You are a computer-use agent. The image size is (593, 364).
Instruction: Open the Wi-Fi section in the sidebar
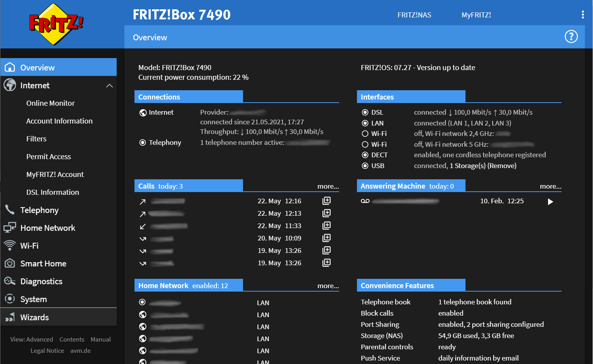point(29,246)
